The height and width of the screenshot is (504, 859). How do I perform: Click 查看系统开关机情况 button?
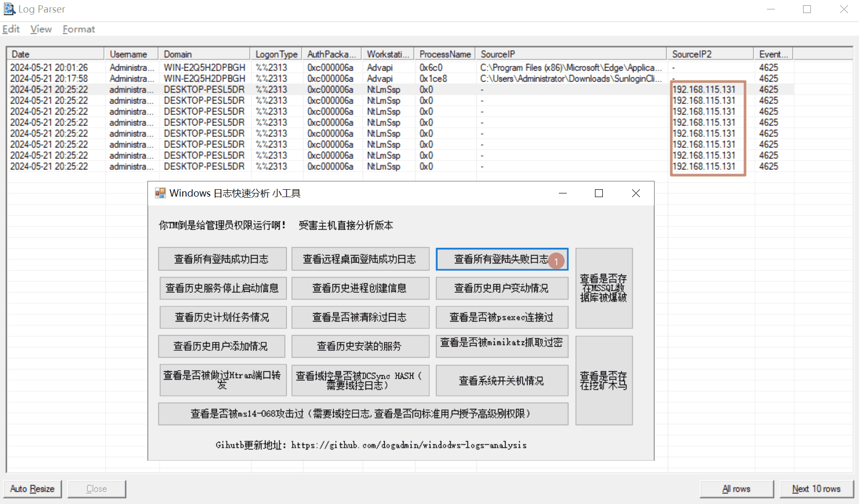coord(501,381)
